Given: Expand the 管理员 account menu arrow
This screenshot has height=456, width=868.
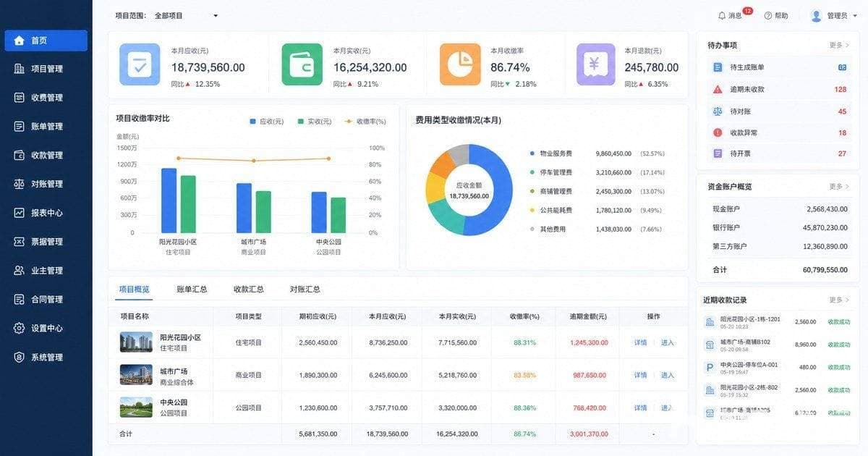Looking at the screenshot, I should pyautogui.click(x=855, y=16).
